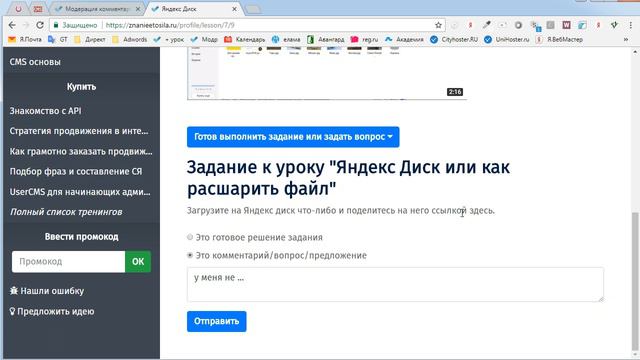640x360 pixels.
Task: Open Полный список тренингов link
Action: click(x=66, y=212)
